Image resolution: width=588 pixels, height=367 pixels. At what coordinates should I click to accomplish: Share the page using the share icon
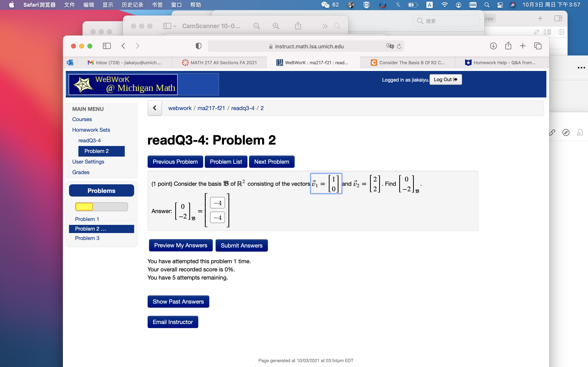click(508, 46)
